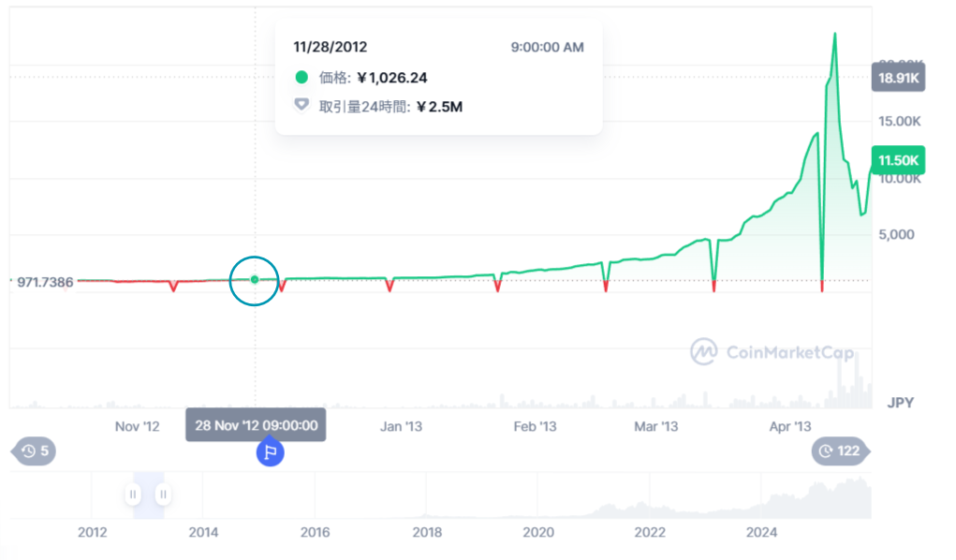
Task: Click the blue flag event marker
Action: (x=270, y=453)
